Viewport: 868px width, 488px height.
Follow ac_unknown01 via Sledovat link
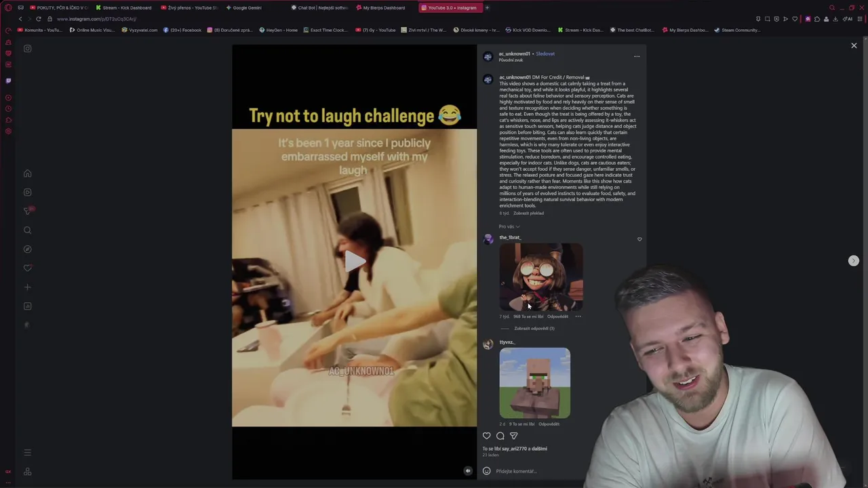[545, 54]
